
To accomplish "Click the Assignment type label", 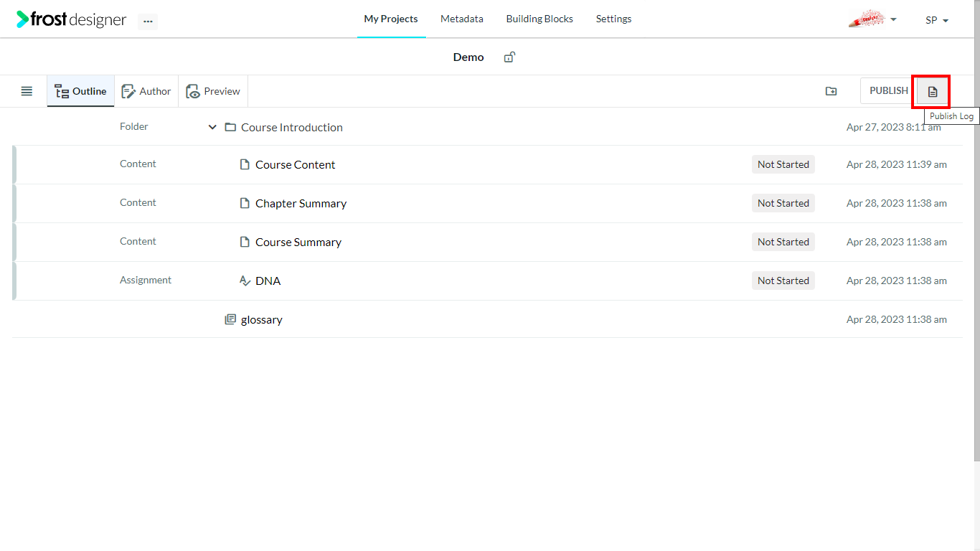I will (x=146, y=280).
